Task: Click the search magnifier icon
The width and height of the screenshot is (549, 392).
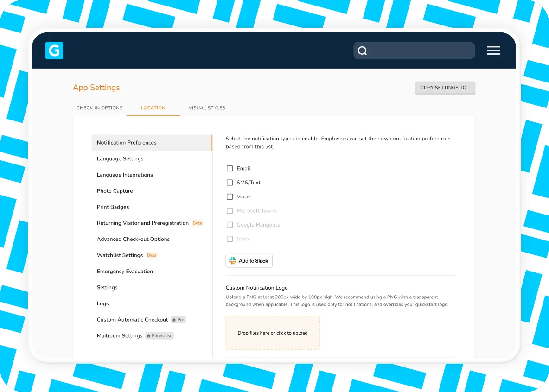Action: coord(363,51)
